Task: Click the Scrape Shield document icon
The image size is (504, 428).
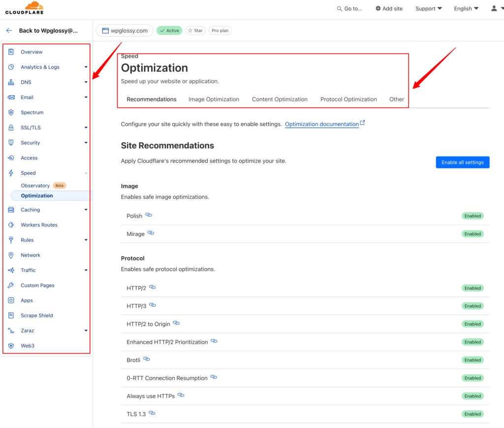Action: click(11, 315)
